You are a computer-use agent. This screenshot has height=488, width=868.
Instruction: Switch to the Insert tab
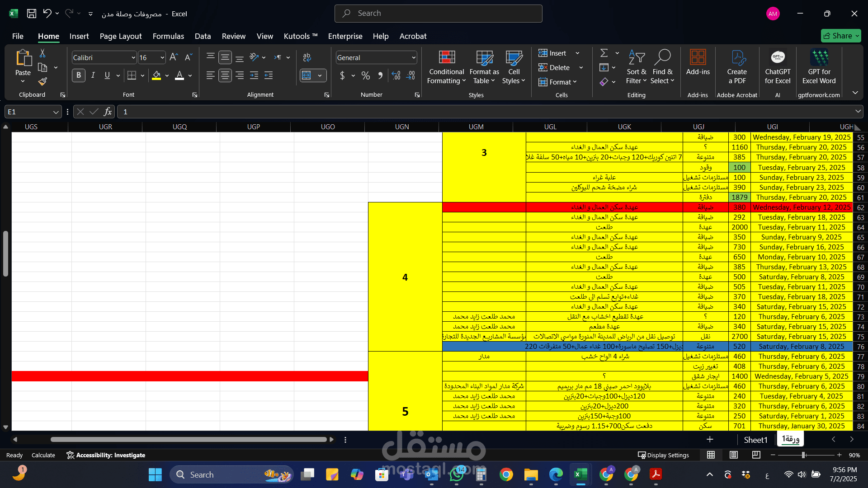[79, 36]
